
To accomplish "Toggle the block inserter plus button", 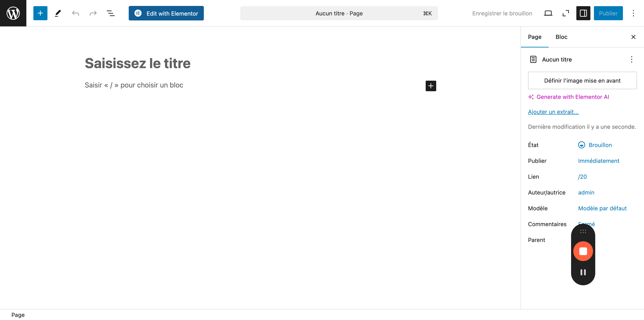I will (x=40, y=13).
